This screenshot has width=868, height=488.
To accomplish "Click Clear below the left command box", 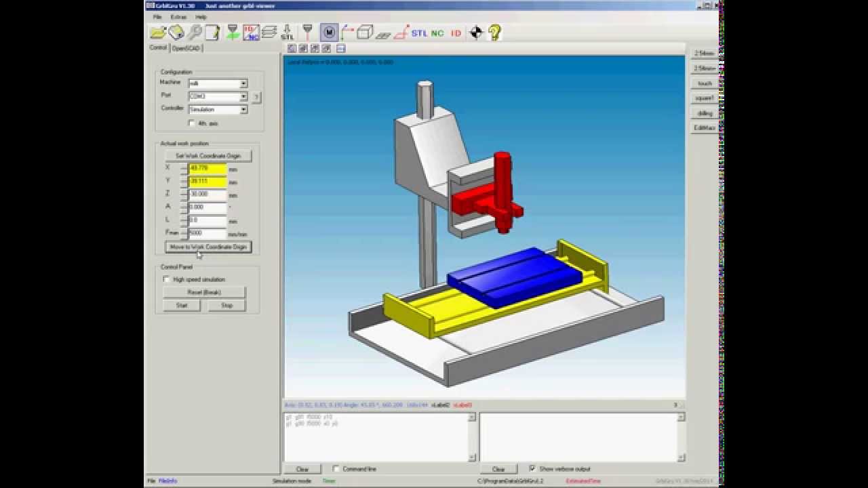I will (302, 469).
